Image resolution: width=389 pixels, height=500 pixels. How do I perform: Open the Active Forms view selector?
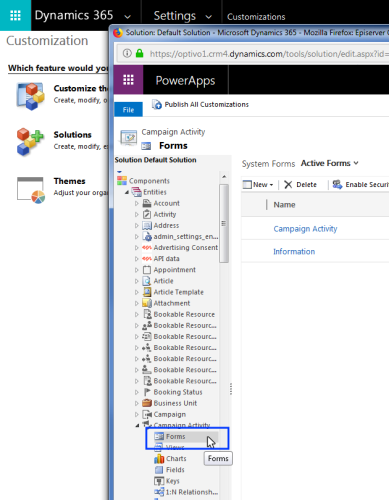pyautogui.click(x=329, y=163)
